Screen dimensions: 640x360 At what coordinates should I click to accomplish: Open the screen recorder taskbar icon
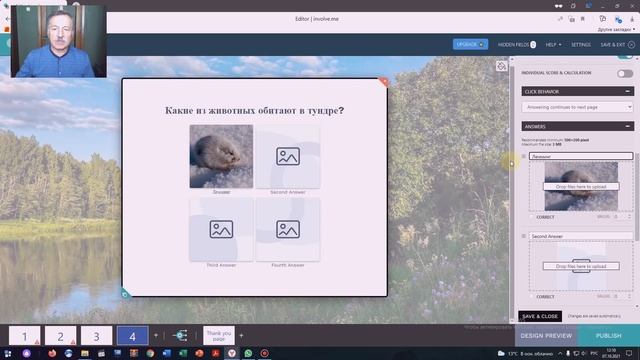tap(264, 353)
